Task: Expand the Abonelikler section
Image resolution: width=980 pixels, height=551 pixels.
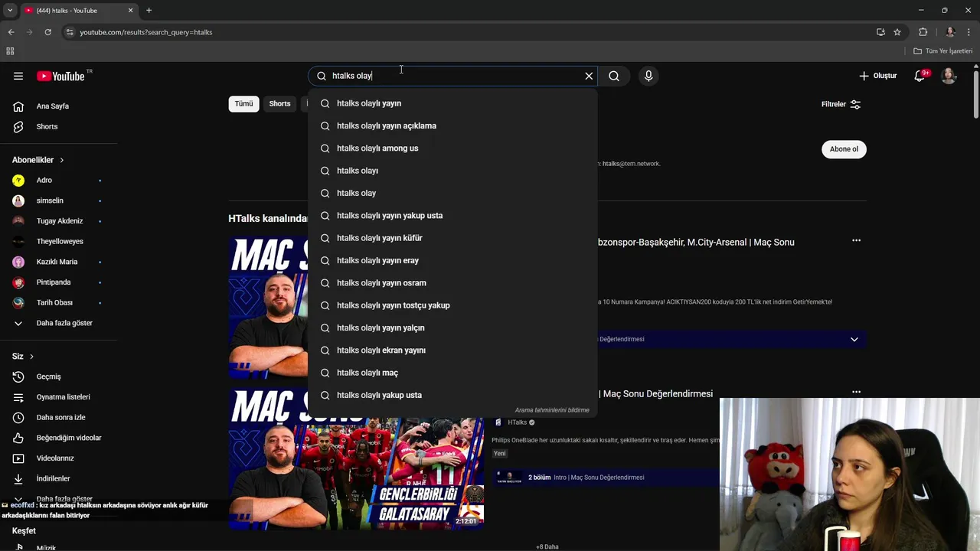Action: tap(38, 160)
